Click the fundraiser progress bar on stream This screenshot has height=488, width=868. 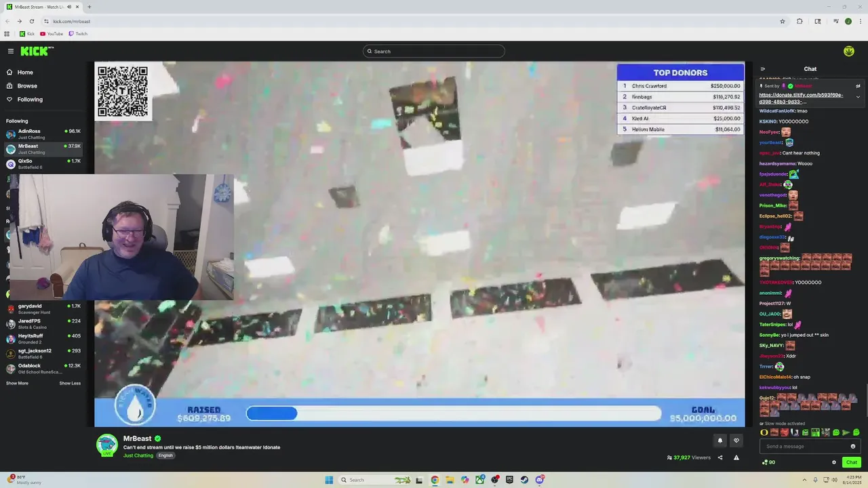pos(454,413)
